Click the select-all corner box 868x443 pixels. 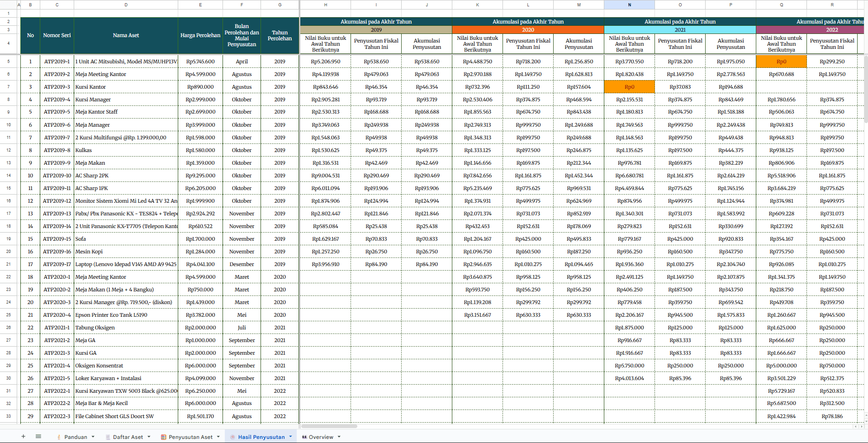[x=8, y=5]
